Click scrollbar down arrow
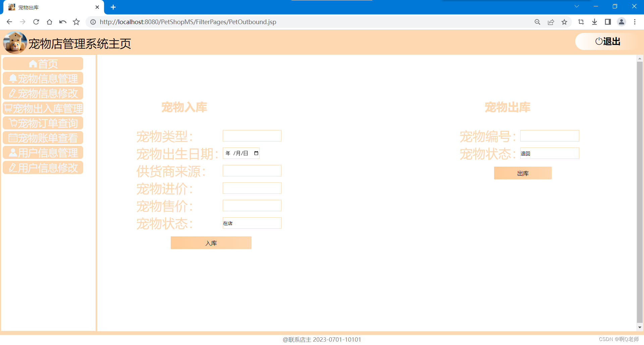This screenshot has width=644, height=345. [640, 327]
